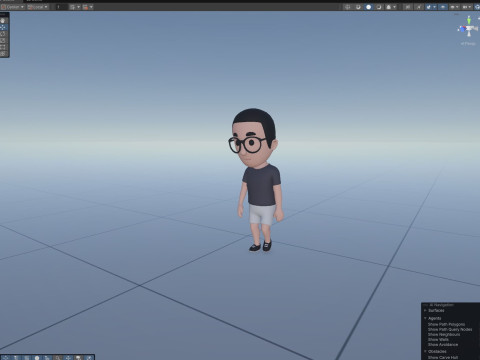Switch to Wireframe draw mode
480x360 pixels.
(x=347, y=7)
